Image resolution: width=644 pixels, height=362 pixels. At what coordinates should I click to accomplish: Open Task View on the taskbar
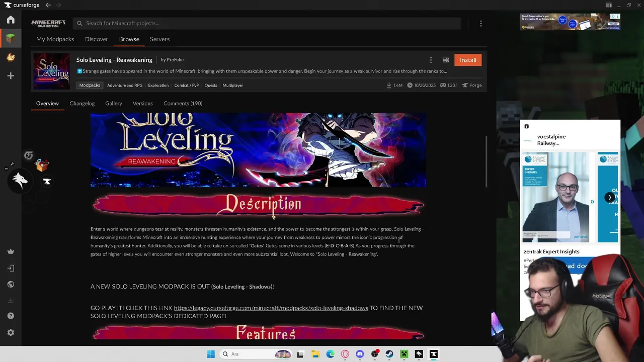tap(300, 354)
